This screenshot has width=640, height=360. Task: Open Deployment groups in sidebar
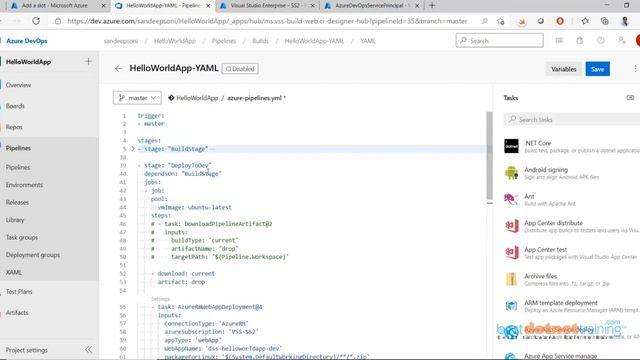[33, 255]
